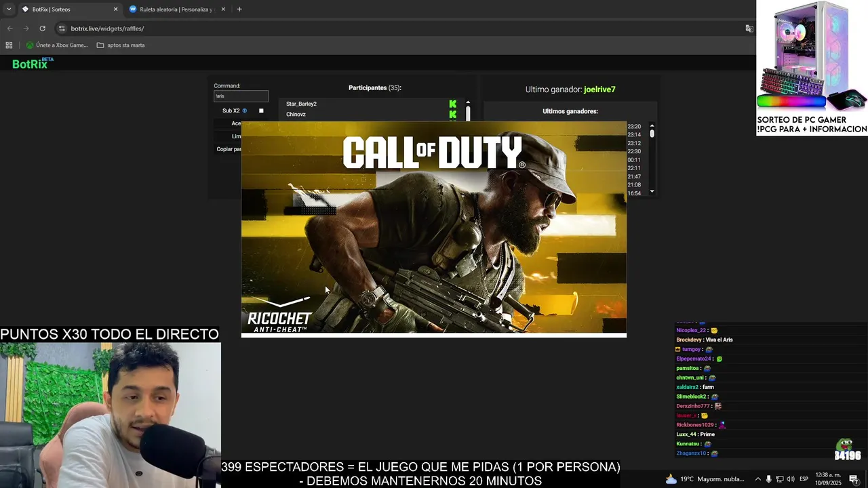Click chat user Elpepemato24
Screen dimensions: 868x488
click(x=694, y=359)
